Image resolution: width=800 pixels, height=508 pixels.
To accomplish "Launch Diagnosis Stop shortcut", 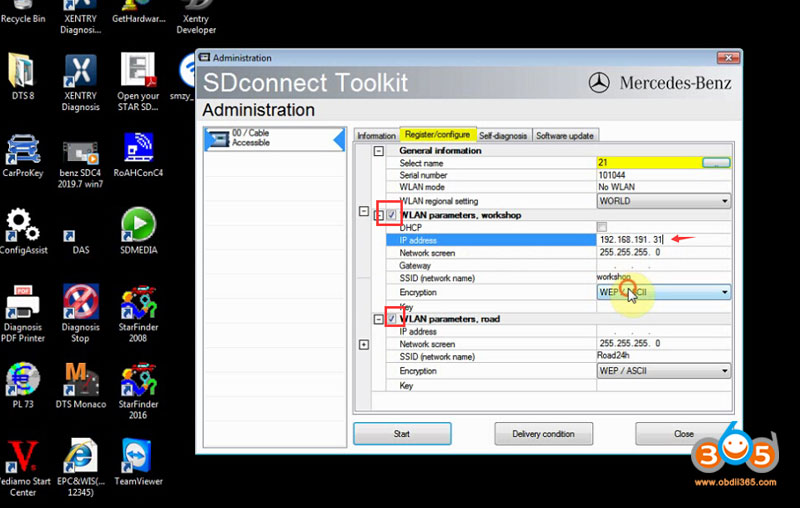I will click(x=81, y=313).
